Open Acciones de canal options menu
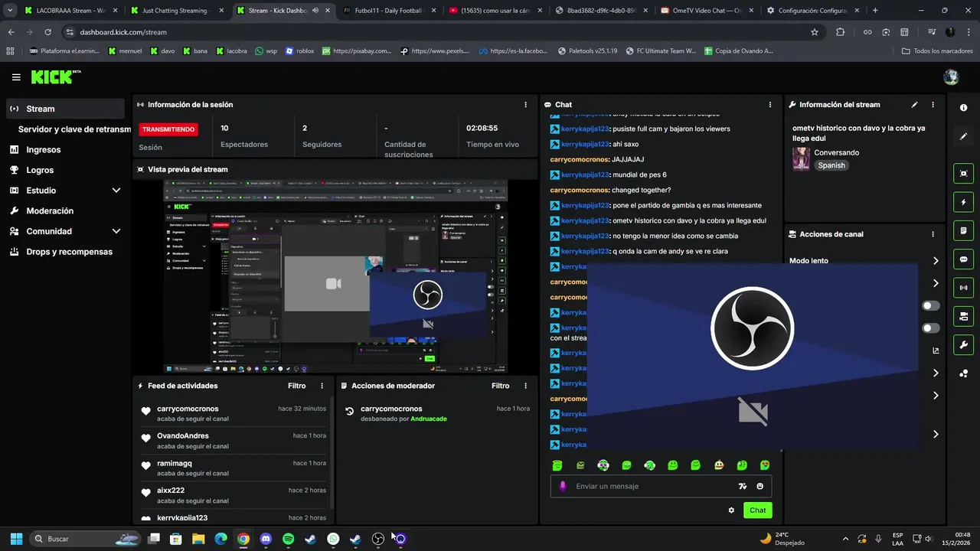Image resolution: width=980 pixels, height=551 pixels. [933, 234]
